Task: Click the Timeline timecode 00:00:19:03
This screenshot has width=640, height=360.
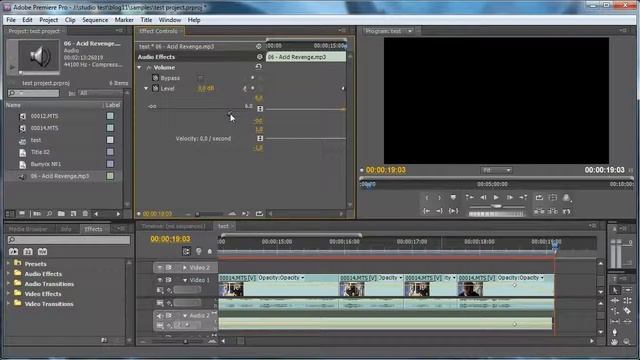Action: [x=170, y=239]
